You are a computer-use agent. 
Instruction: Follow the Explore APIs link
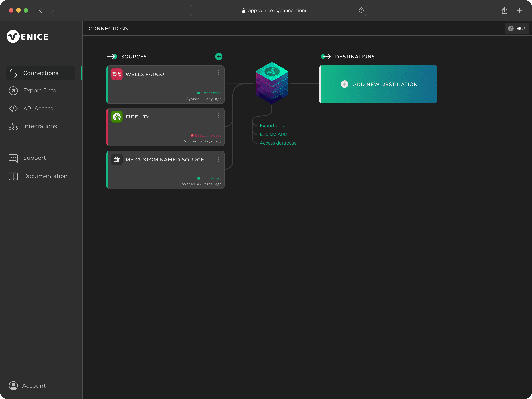pyautogui.click(x=273, y=134)
